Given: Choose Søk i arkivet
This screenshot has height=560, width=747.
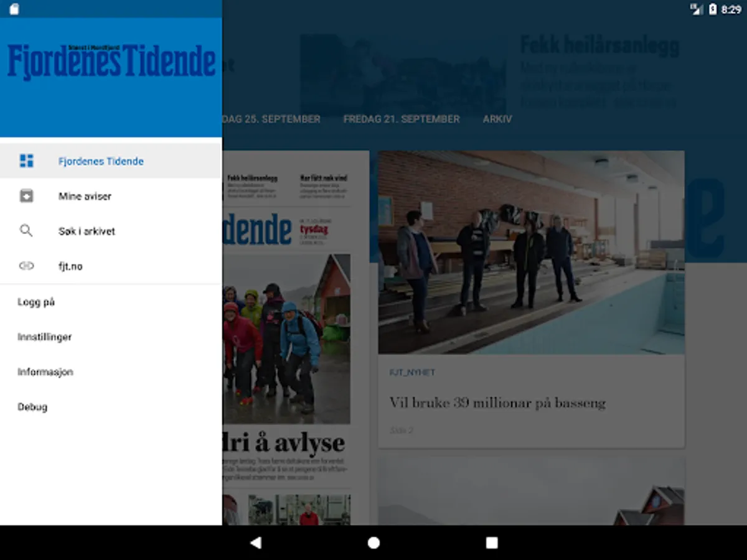Looking at the screenshot, I should point(111,231).
